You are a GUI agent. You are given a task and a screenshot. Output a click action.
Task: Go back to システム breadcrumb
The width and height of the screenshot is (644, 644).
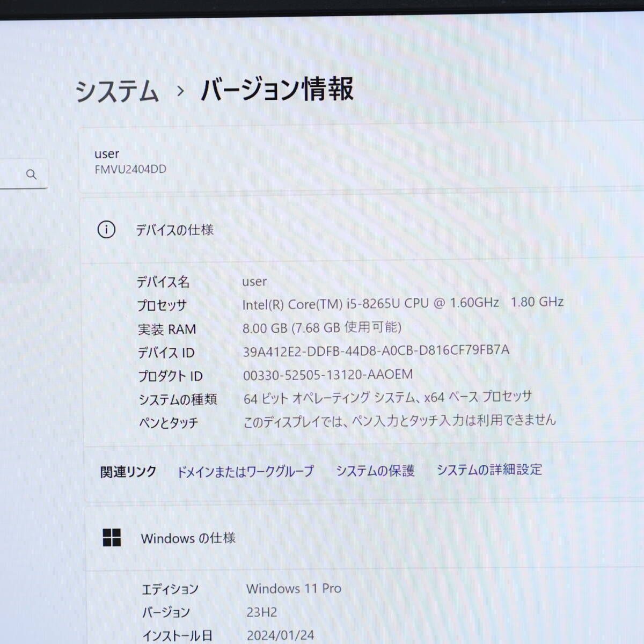pyautogui.click(x=117, y=91)
